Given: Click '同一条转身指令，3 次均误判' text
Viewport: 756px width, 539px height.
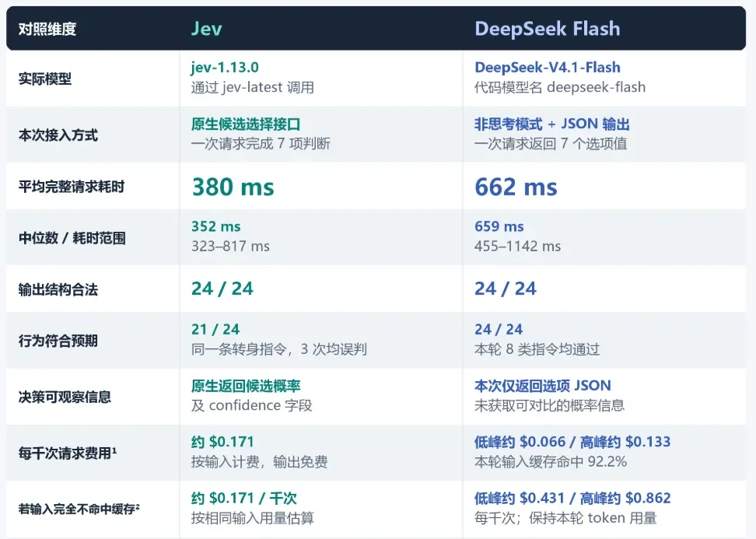Looking at the screenshot, I should [278, 349].
